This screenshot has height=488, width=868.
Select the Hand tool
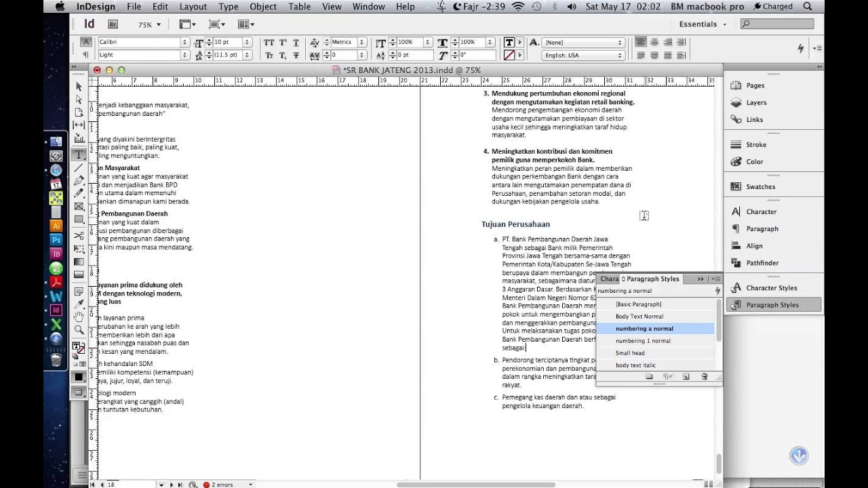(x=79, y=317)
